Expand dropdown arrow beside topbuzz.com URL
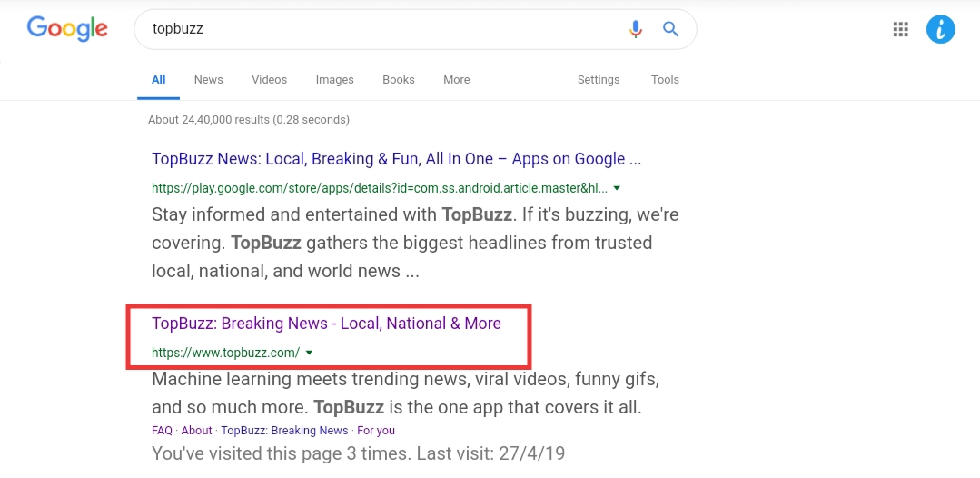Viewport: 980px width, 478px height. tap(309, 353)
